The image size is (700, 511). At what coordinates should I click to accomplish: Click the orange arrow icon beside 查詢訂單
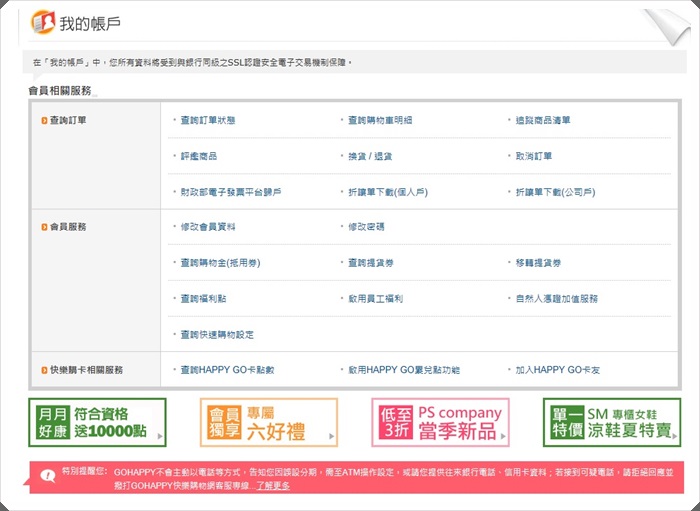[x=44, y=120]
